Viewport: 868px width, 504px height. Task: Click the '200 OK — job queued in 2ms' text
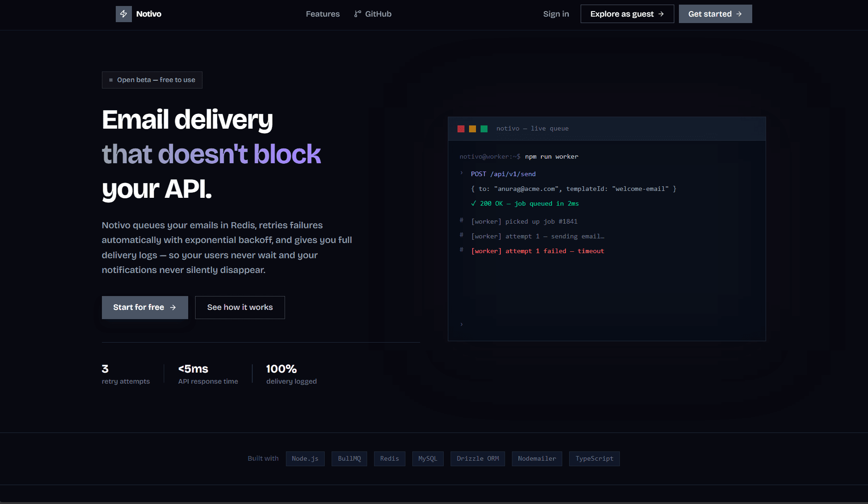pos(529,203)
